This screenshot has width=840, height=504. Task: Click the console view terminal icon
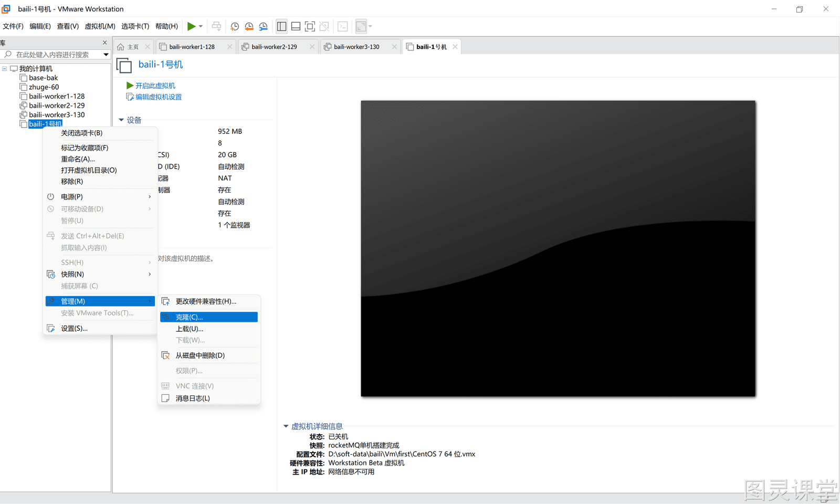point(343,26)
